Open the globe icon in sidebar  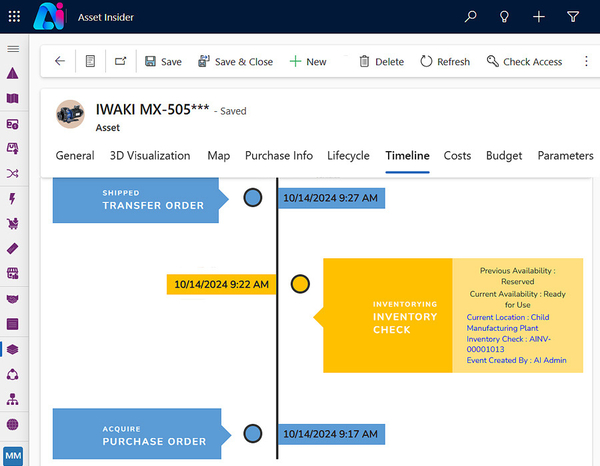point(13,424)
